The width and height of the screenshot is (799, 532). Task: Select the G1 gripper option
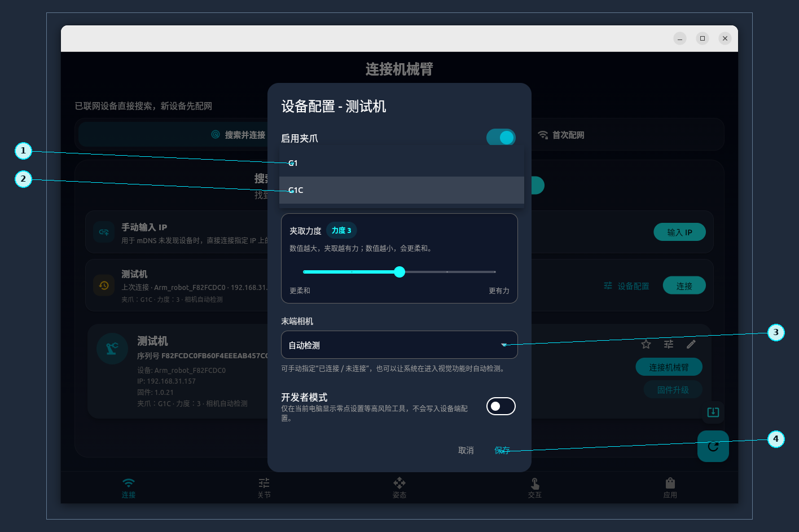(401, 163)
